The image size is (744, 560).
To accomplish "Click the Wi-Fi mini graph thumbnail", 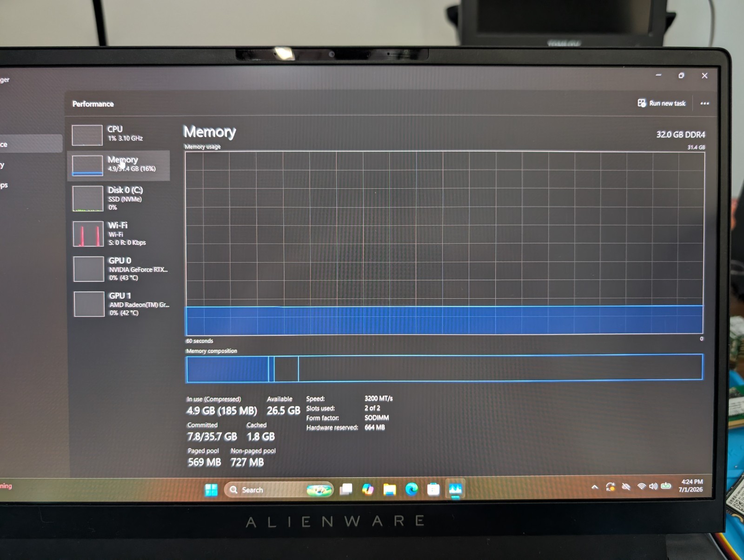I will pos(88,233).
